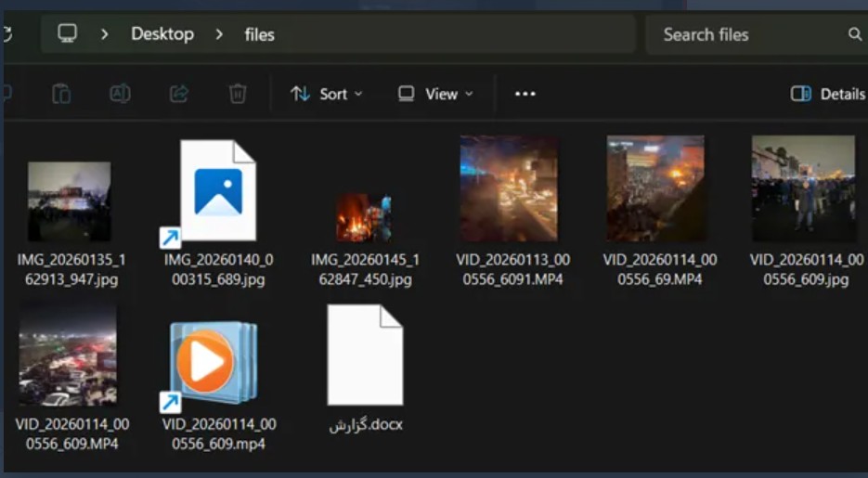
Task: Expand the chevron before Desktop in the path
Action: (x=104, y=34)
